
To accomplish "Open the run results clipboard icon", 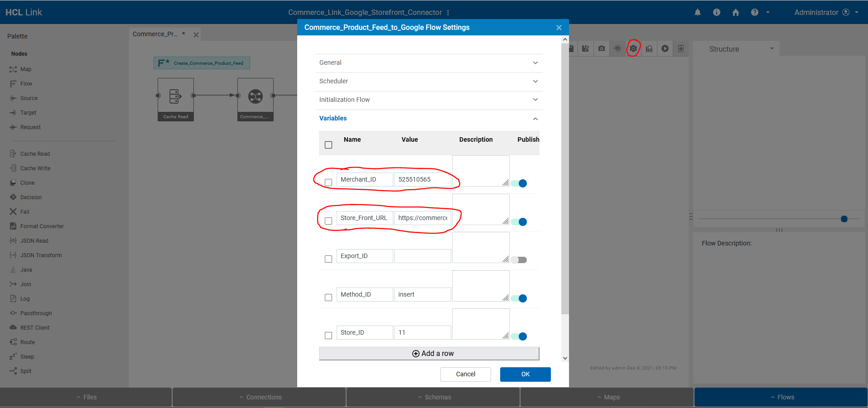I will (x=680, y=48).
